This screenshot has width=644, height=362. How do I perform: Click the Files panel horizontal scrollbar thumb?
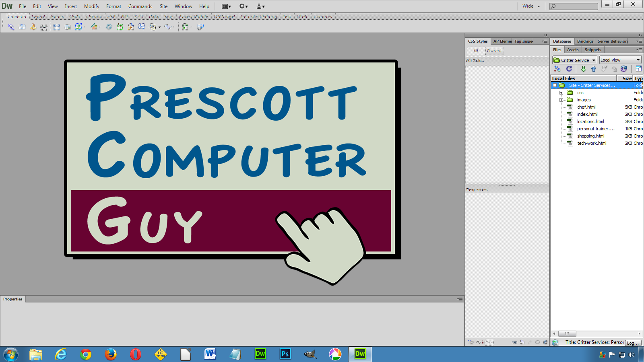(567, 333)
